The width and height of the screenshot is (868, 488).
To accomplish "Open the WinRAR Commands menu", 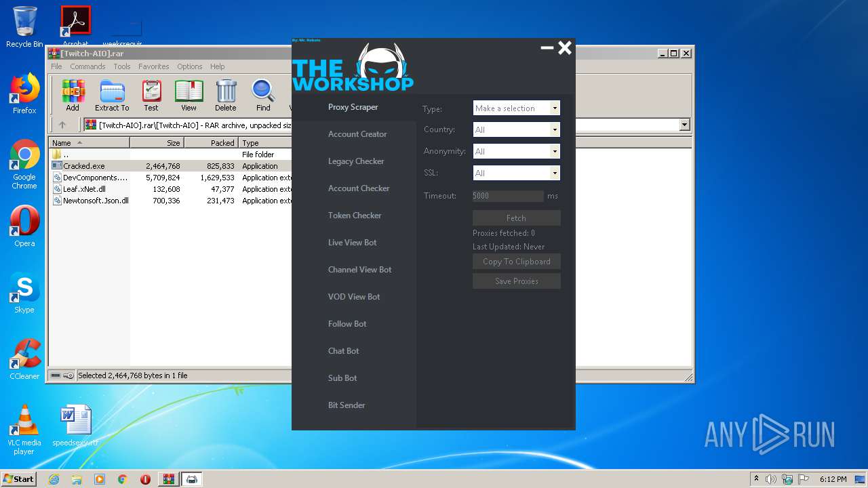I will pos(87,66).
